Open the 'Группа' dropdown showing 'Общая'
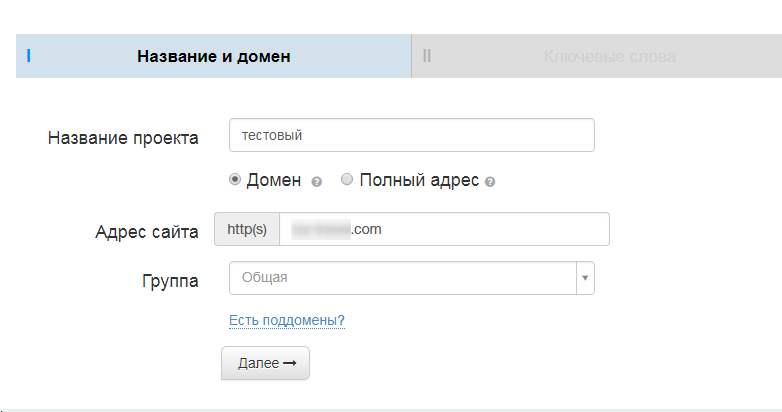The height and width of the screenshot is (412, 782). click(402, 278)
